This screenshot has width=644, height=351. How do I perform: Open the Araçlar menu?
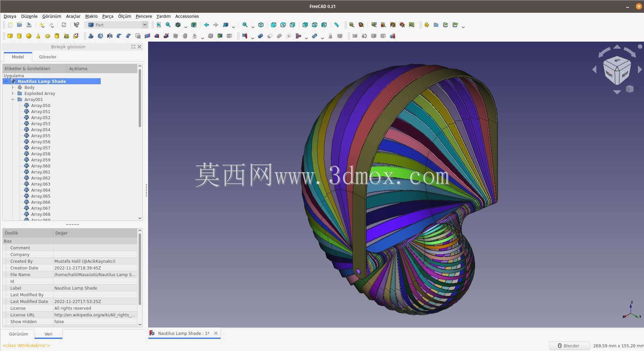coord(73,16)
